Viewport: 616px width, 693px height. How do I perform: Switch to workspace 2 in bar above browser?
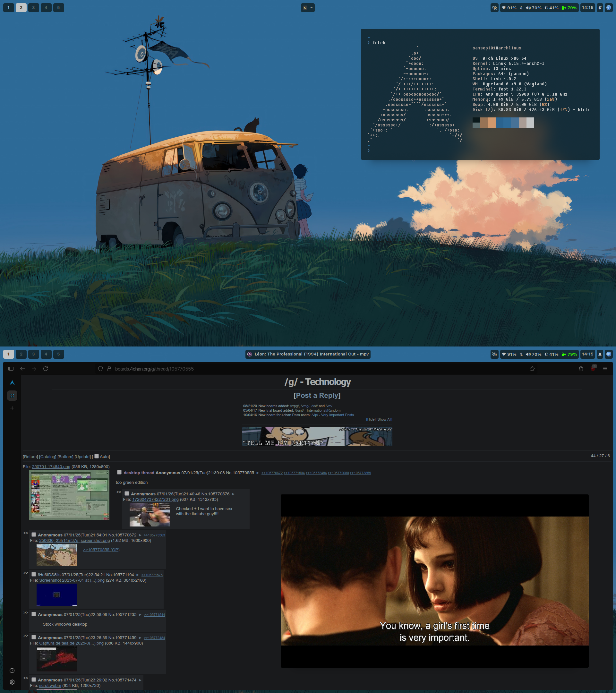21,354
